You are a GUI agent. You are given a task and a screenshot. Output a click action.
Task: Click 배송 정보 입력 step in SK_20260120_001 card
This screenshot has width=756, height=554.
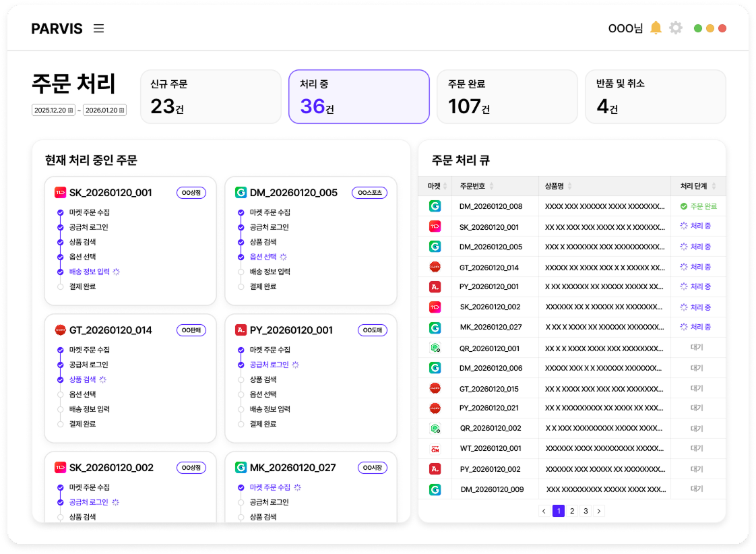pos(90,272)
